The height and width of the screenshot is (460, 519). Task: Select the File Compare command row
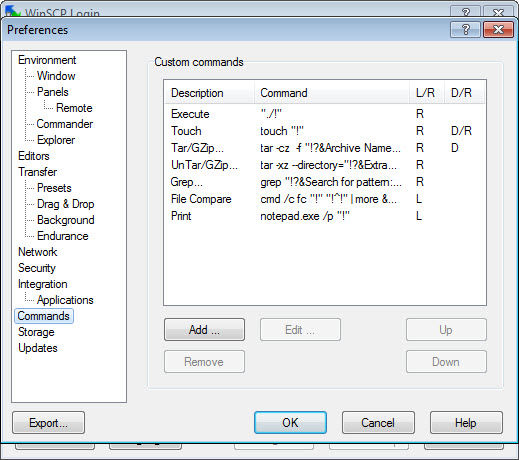coord(325,199)
